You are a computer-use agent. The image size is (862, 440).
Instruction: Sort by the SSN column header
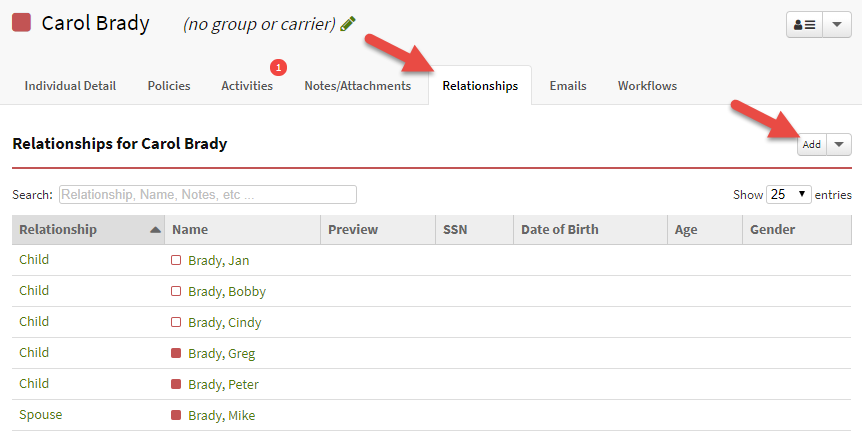click(x=474, y=230)
